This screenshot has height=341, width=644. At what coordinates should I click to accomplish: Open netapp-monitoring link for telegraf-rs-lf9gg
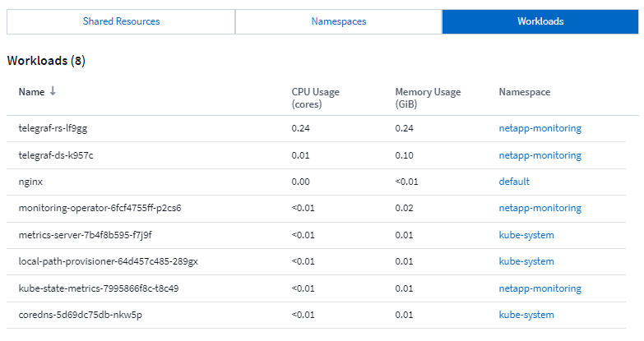click(x=540, y=128)
